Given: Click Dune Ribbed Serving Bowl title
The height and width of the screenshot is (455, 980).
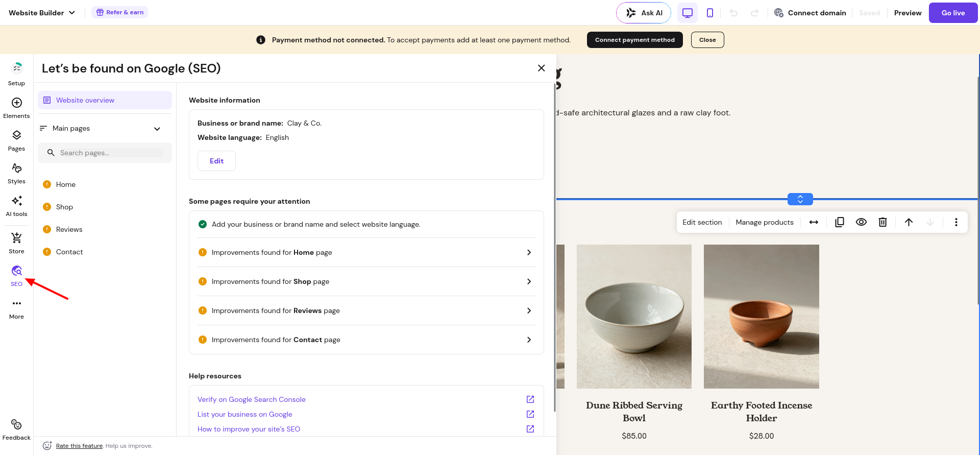Looking at the screenshot, I should pyautogui.click(x=634, y=412).
